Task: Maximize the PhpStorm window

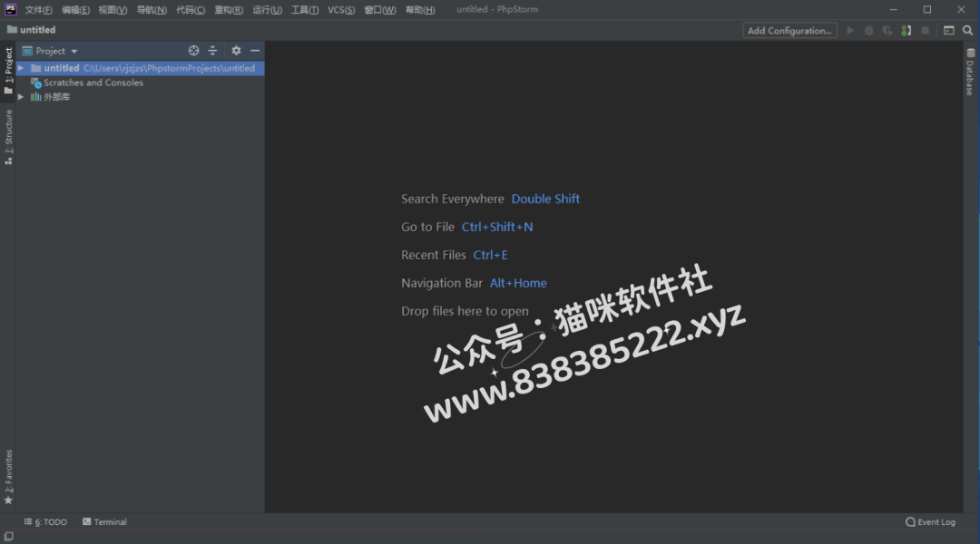Action: pos(927,9)
